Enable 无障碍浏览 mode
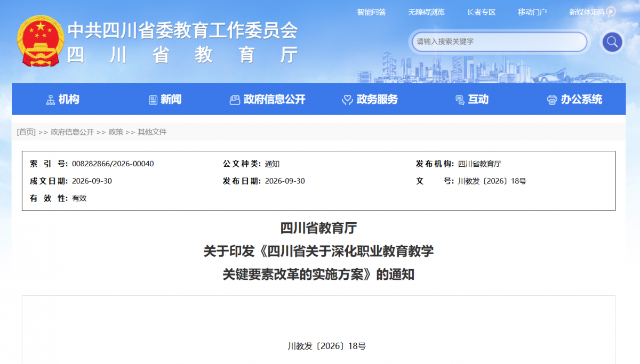 tap(427, 12)
